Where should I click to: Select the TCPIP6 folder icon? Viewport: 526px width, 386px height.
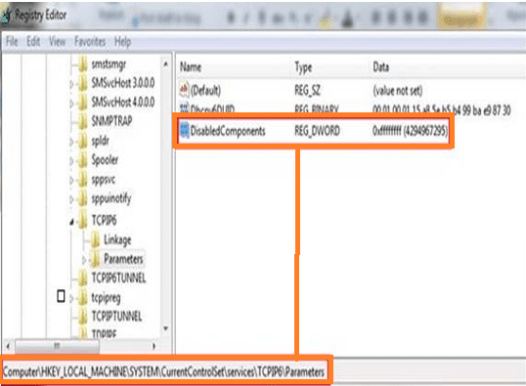pos(83,220)
